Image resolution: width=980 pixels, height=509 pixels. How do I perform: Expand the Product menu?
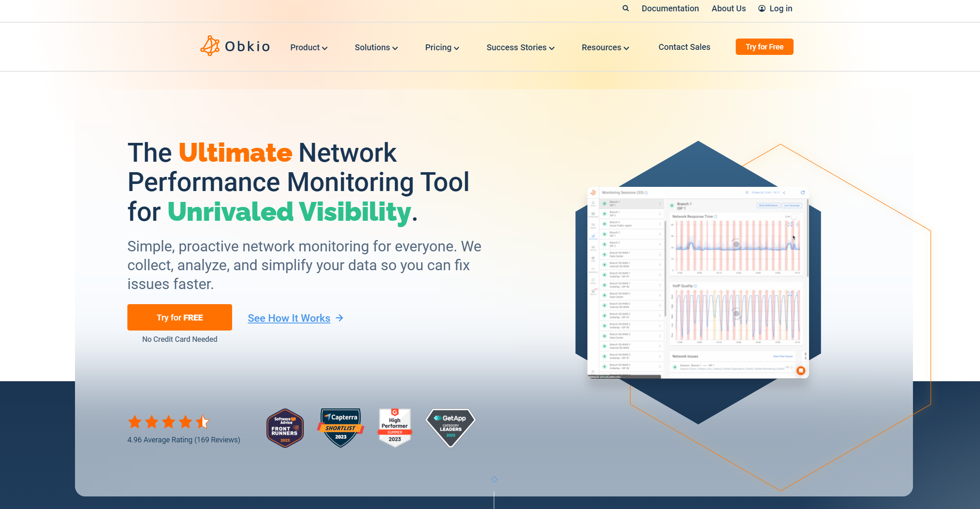pyautogui.click(x=309, y=47)
